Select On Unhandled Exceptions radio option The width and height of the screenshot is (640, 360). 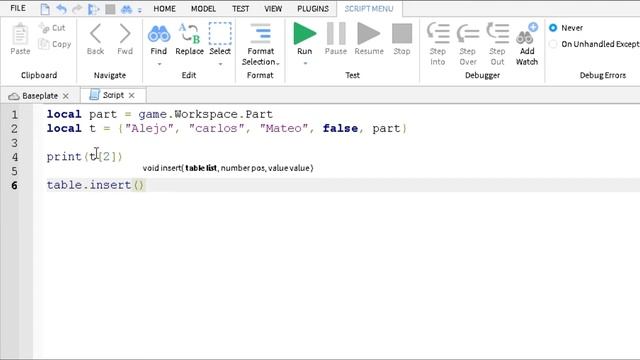click(x=553, y=44)
